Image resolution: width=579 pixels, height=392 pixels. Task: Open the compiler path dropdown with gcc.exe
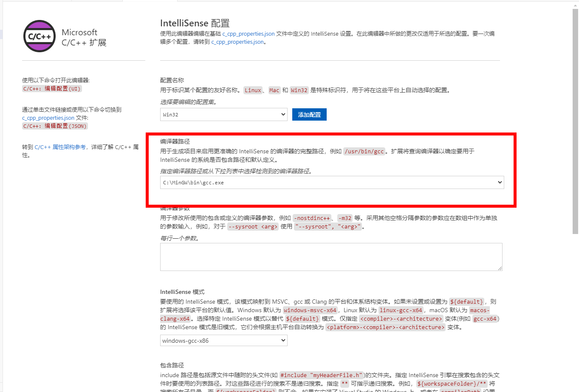332,182
